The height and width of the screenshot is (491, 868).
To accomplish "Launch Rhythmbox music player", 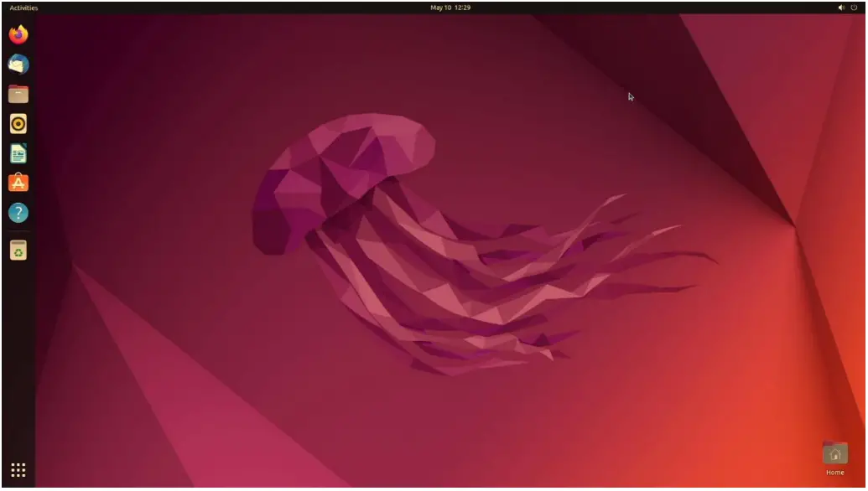I will (x=18, y=124).
